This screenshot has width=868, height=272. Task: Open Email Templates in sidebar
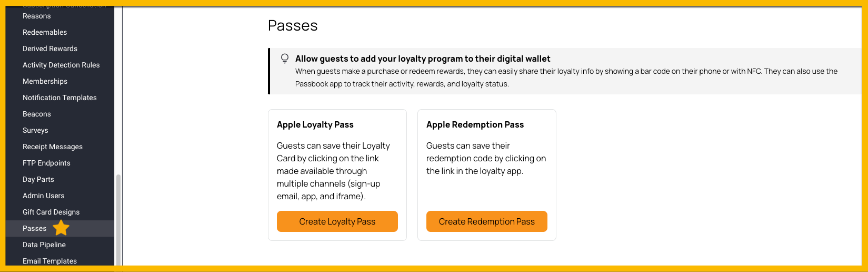pos(49,261)
